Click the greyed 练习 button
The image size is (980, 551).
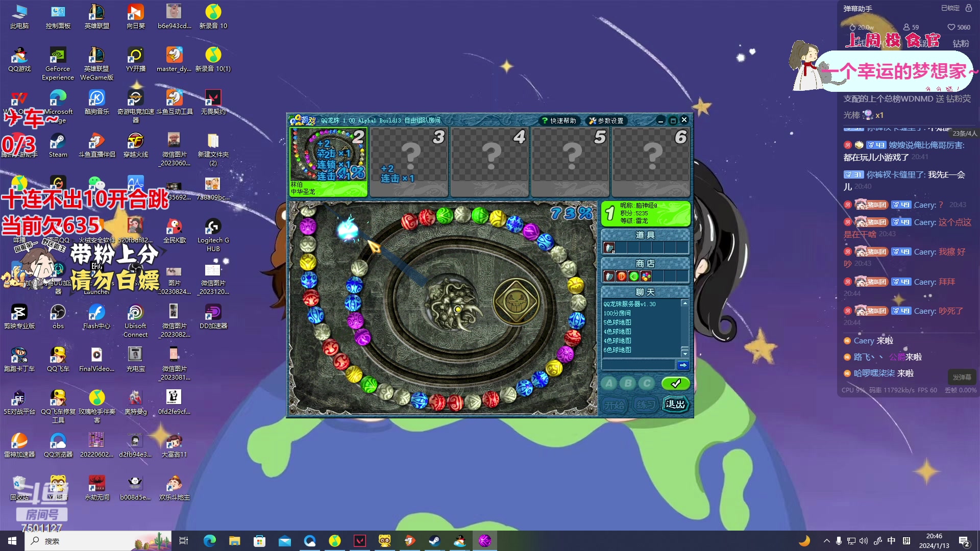[645, 405]
